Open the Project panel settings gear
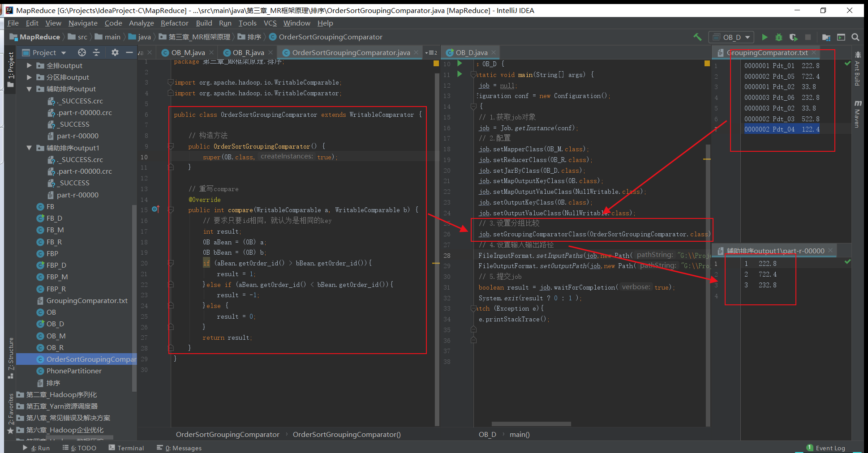The image size is (868, 453). point(115,52)
